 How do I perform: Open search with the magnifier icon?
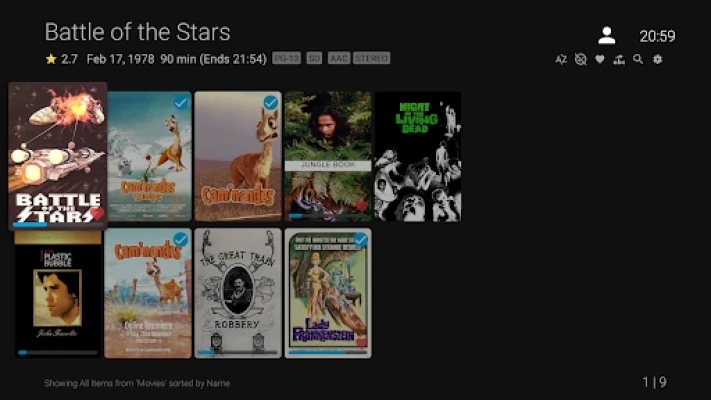click(x=638, y=59)
